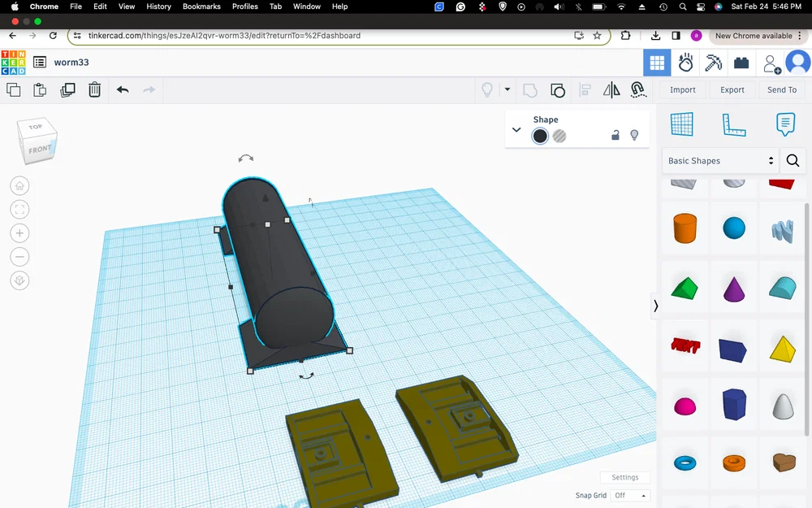This screenshot has width=812, height=508.
Task: Switch to 3D design grid view
Action: tap(657, 63)
